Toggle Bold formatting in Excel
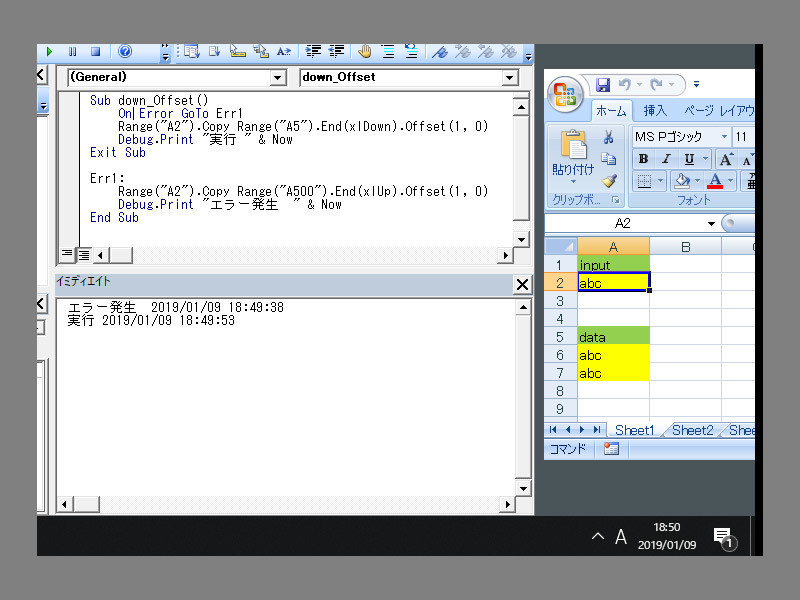Screen dimensions: 800x600 [x=643, y=159]
